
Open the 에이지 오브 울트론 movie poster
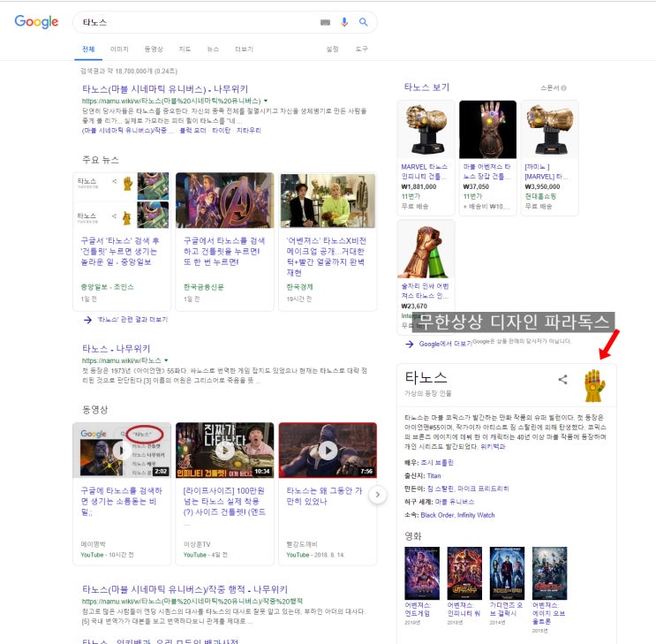coord(549,573)
